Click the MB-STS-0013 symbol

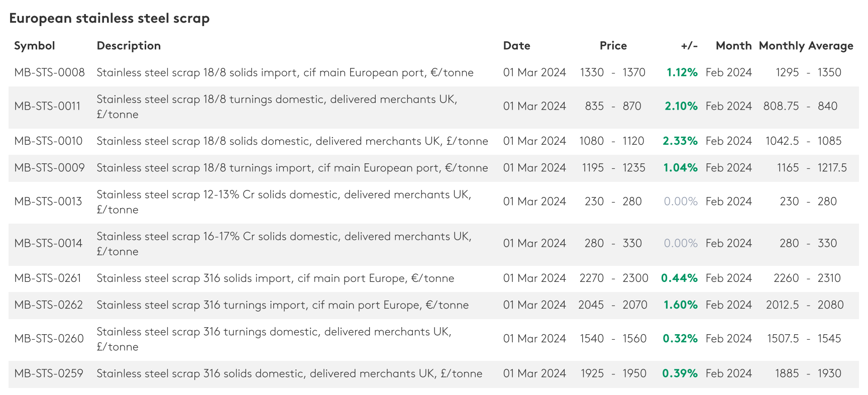click(48, 201)
